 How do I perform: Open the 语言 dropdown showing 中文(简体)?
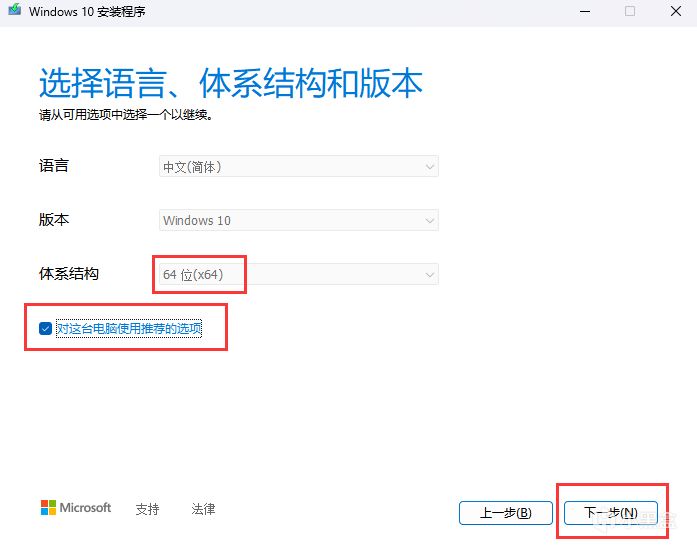coord(299,166)
